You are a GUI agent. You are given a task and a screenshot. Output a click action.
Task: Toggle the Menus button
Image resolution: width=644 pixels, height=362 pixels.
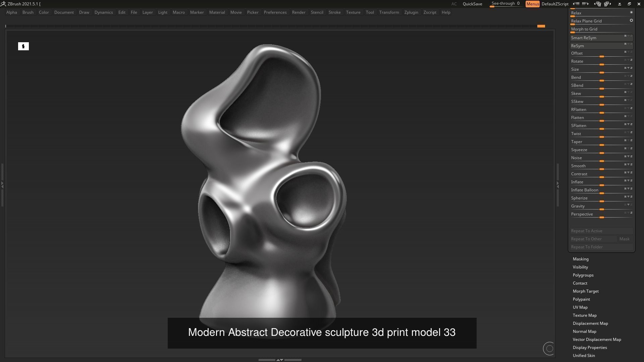[532, 4]
